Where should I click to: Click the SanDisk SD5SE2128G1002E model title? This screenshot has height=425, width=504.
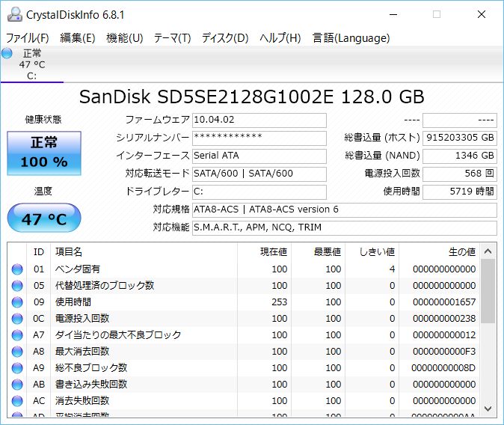point(252,97)
